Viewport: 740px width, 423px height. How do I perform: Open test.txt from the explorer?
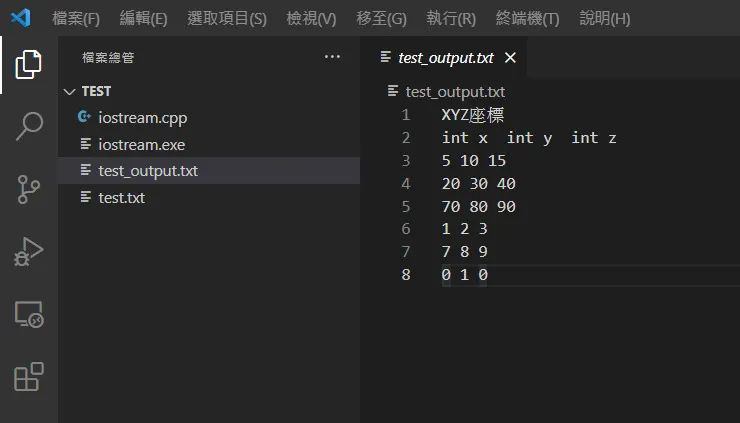tap(209, 197)
